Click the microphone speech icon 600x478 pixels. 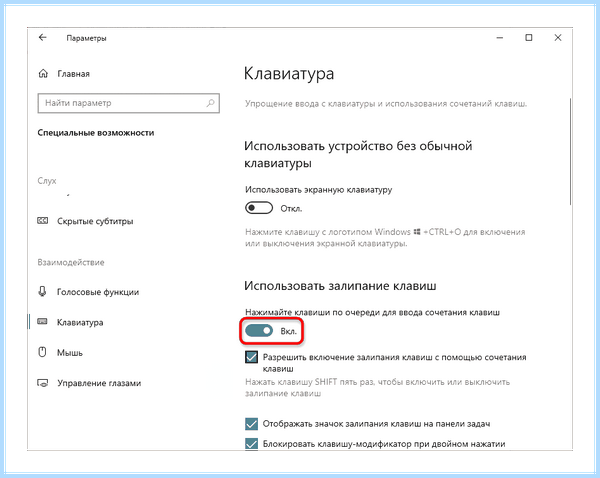[42, 292]
